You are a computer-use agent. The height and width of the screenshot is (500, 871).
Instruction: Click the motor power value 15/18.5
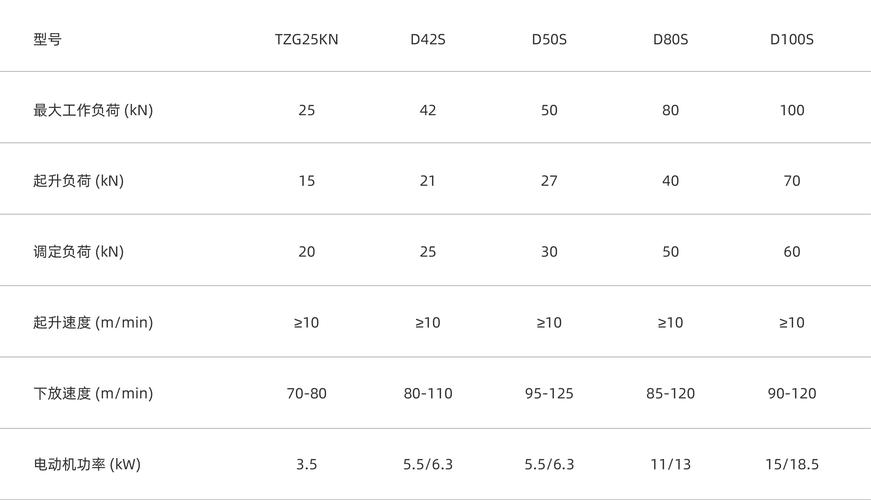tap(791, 465)
